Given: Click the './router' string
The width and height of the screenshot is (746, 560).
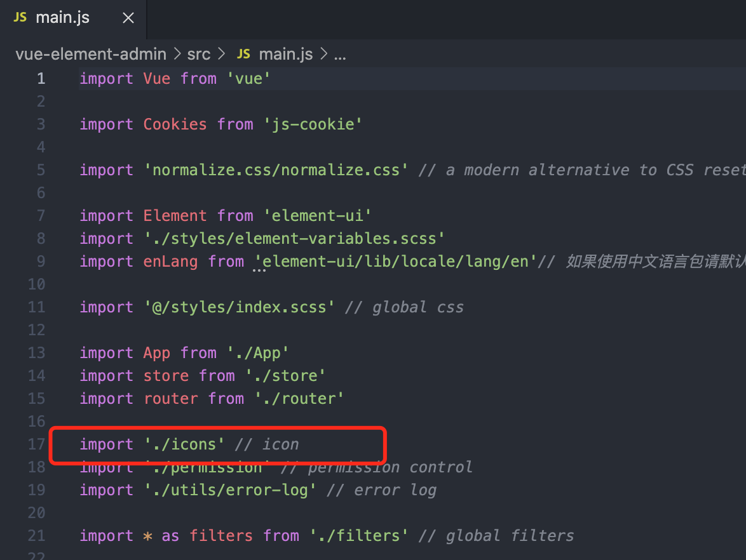Looking at the screenshot, I should [299, 398].
